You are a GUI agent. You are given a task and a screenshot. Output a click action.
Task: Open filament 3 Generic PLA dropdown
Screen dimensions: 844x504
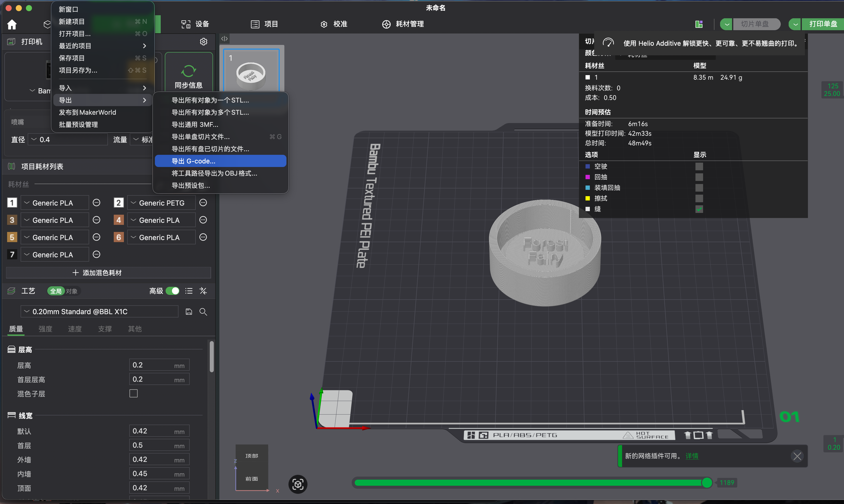pos(55,220)
